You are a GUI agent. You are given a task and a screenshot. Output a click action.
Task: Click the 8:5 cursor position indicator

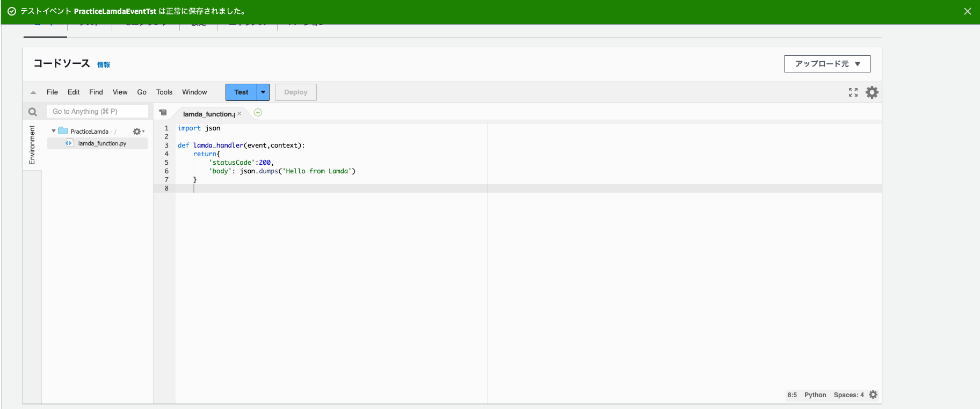(792, 395)
